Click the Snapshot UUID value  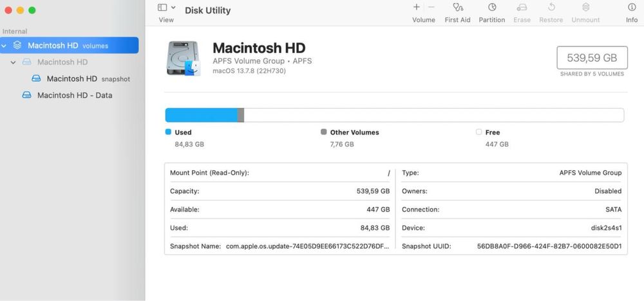click(549, 246)
